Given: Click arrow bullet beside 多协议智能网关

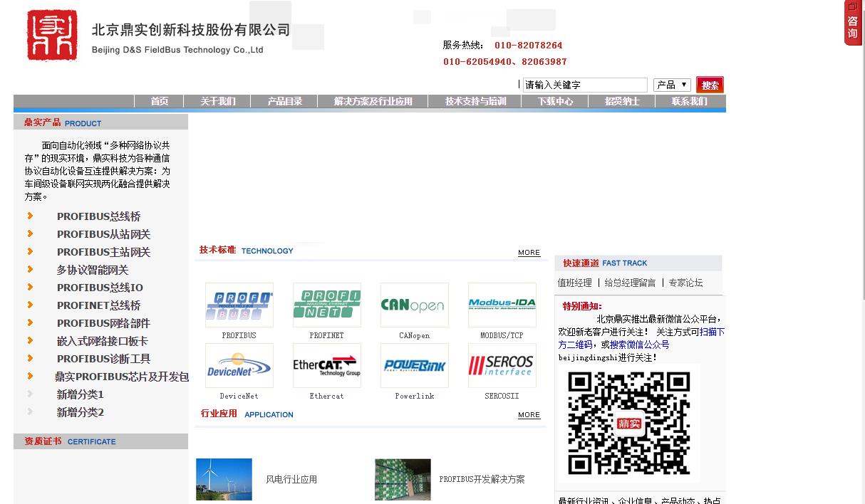Looking at the screenshot, I should (30, 269).
